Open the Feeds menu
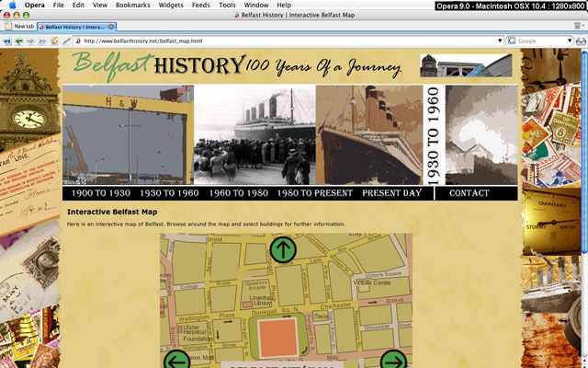Screen dimensions: 588x368 (200, 5)
